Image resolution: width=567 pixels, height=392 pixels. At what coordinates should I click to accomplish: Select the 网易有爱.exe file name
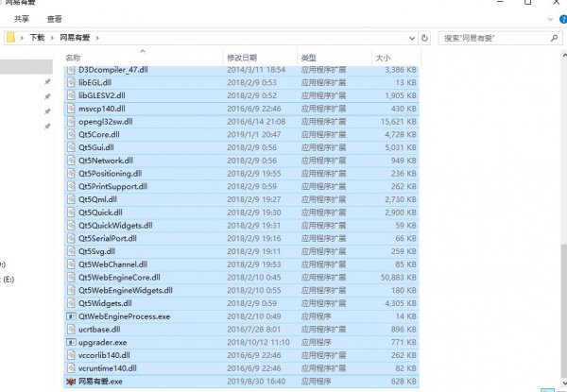(x=100, y=382)
